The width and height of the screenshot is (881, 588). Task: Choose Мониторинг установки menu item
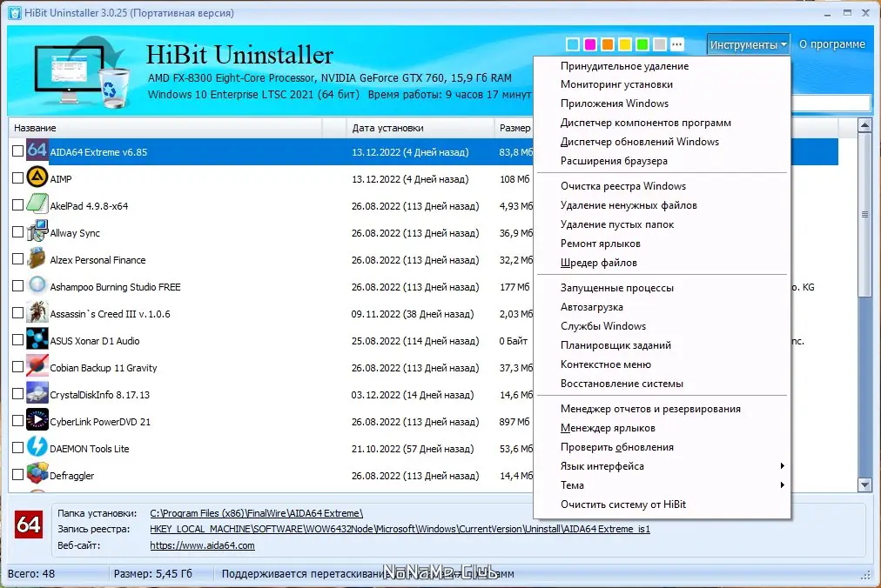coord(662,84)
